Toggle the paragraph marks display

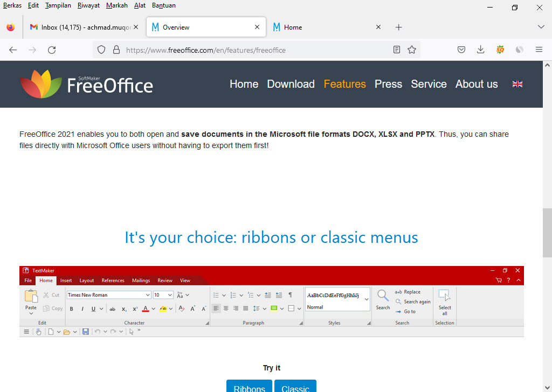290,295
